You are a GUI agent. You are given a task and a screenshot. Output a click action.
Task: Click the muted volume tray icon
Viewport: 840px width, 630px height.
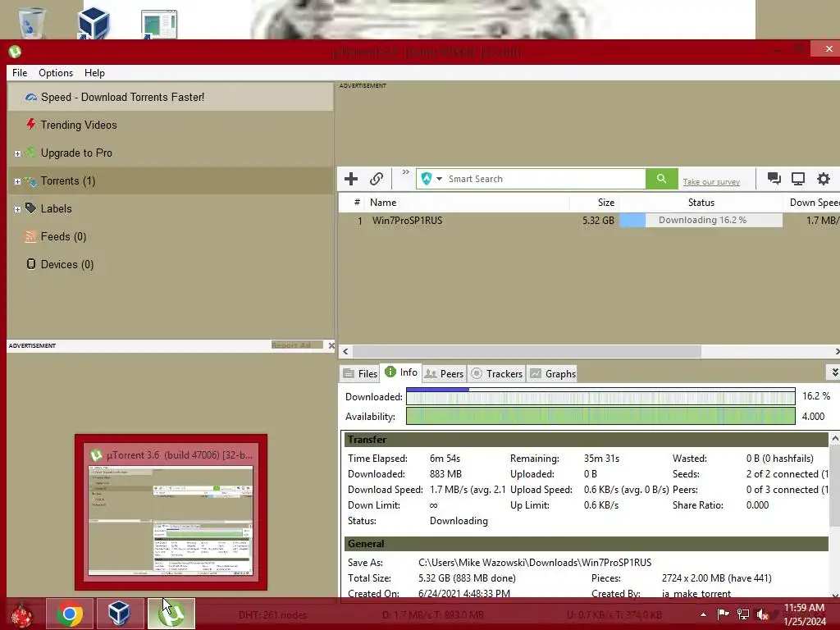pyautogui.click(x=762, y=614)
